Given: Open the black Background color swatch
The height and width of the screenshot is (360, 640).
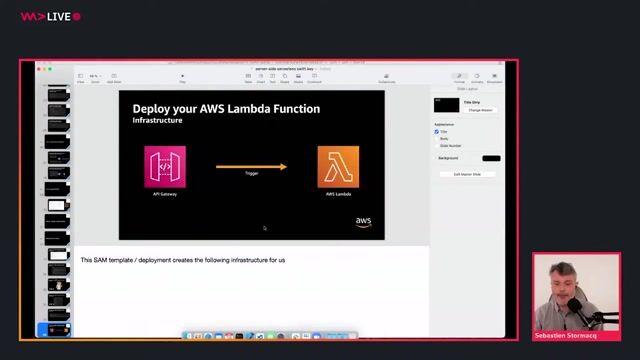Looking at the screenshot, I should coord(491,158).
